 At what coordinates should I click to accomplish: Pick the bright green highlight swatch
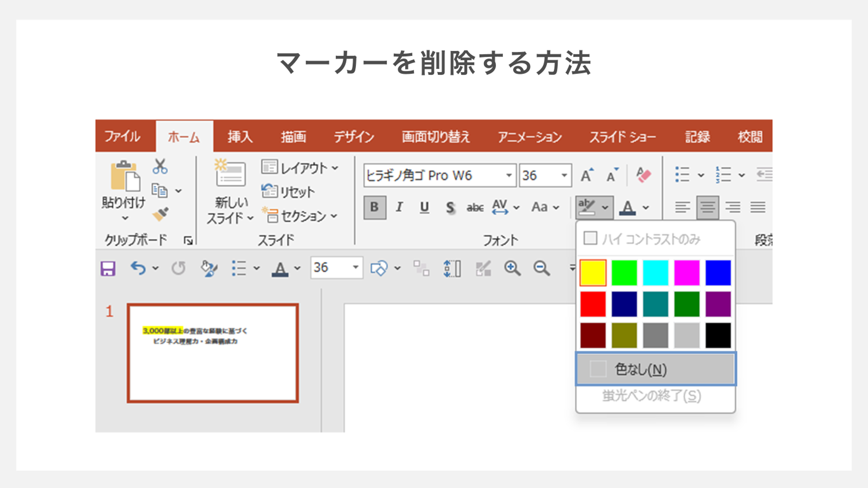point(624,273)
